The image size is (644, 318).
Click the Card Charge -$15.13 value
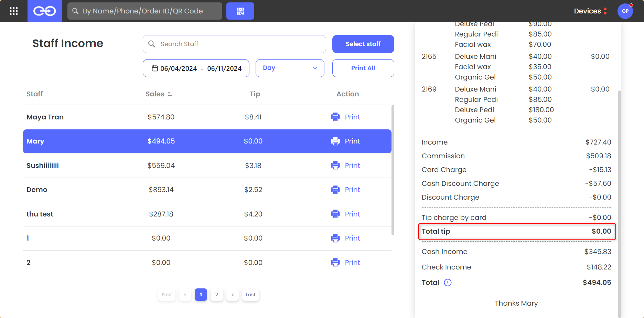600,170
